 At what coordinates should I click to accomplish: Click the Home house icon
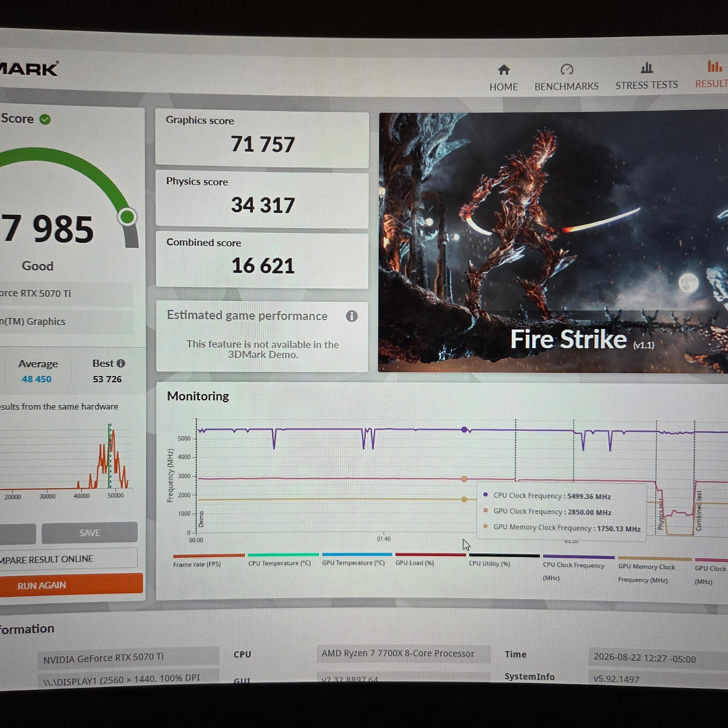pyautogui.click(x=504, y=70)
